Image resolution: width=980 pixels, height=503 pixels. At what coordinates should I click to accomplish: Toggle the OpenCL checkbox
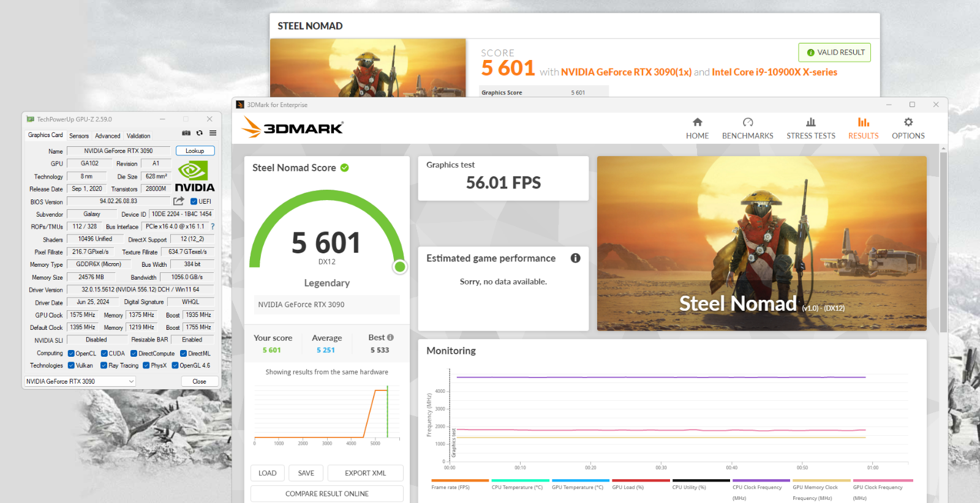pyautogui.click(x=71, y=353)
